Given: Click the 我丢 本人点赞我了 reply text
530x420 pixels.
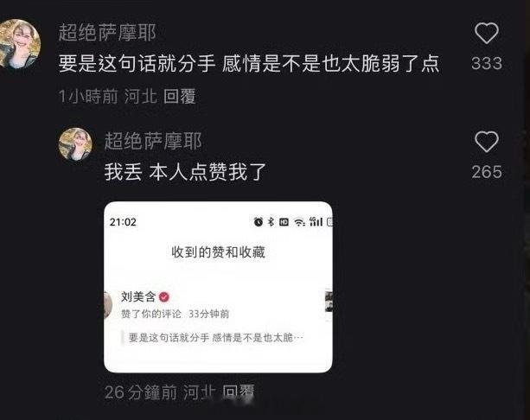Looking at the screenshot, I should (185, 172).
